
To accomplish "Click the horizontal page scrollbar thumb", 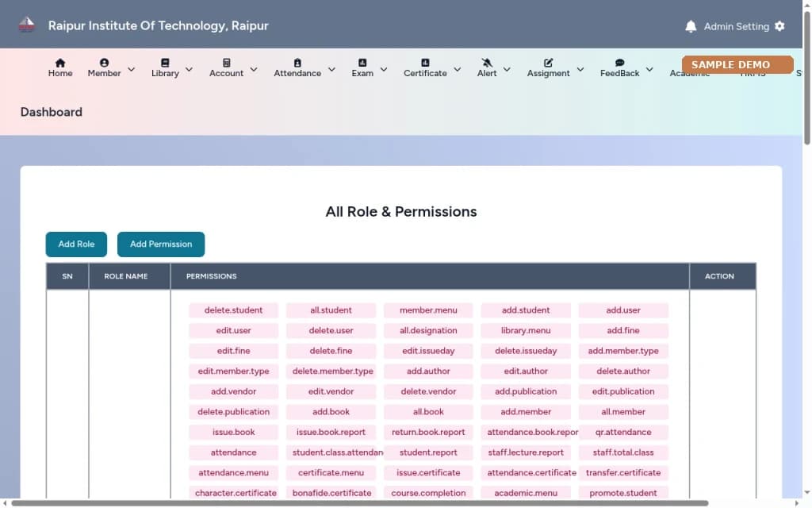I will coord(360,503).
